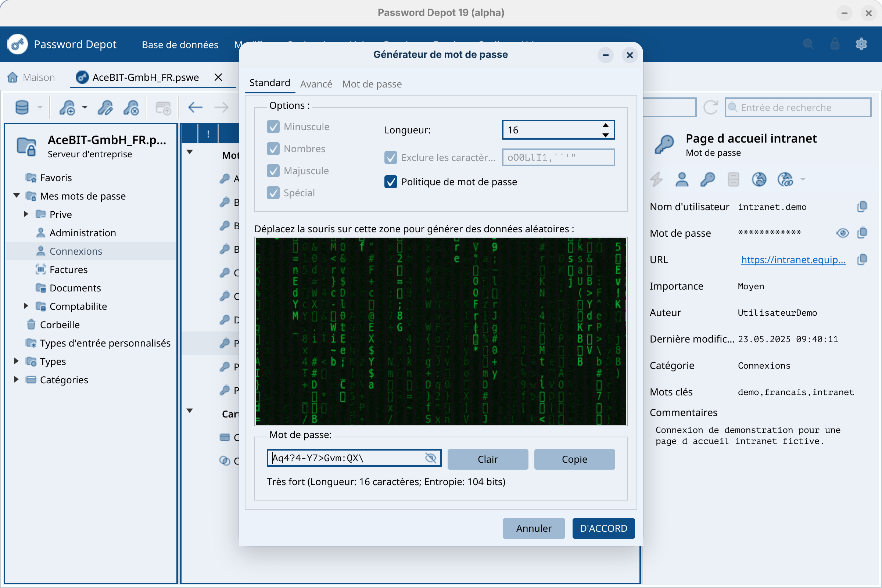Viewport: 882px width, 588px height.
Task: Click the auto-fill lightning icon
Action: coord(656,180)
